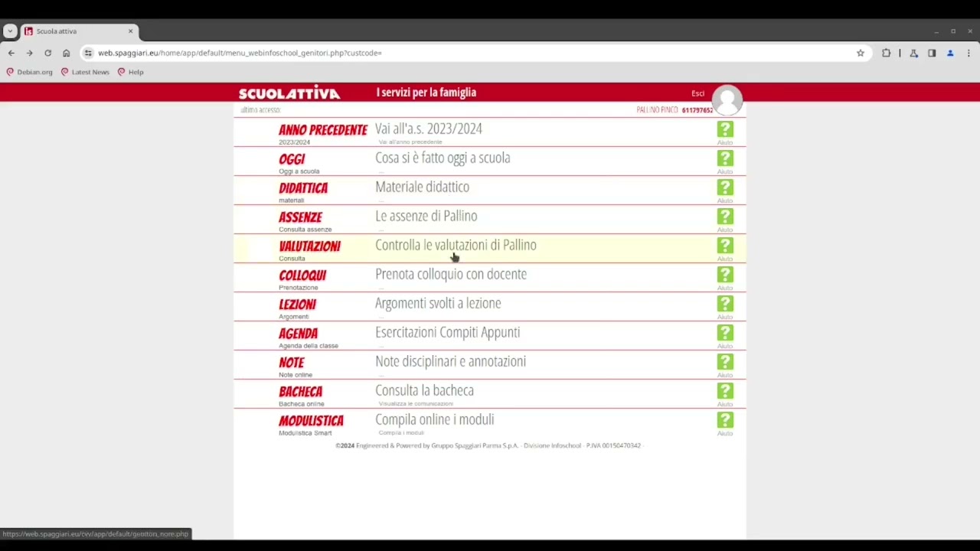
Task: Click 'Prenota colloquio con docente' link
Action: (451, 274)
